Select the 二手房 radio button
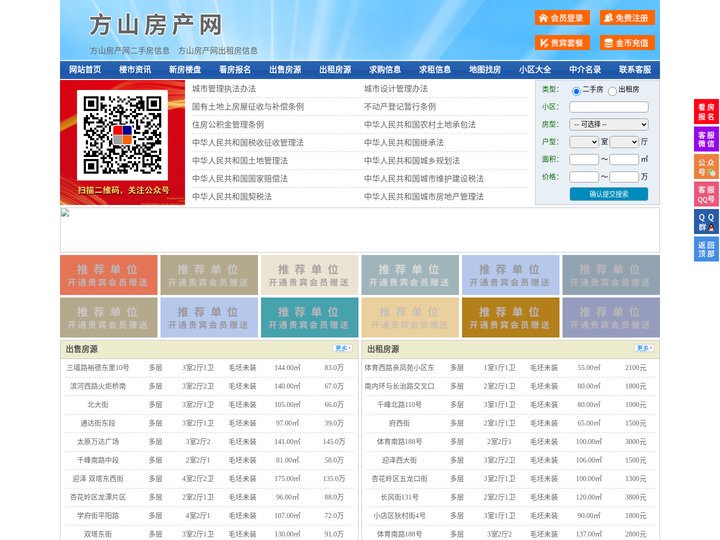Screen dimensions: 720x540 coord(576,91)
